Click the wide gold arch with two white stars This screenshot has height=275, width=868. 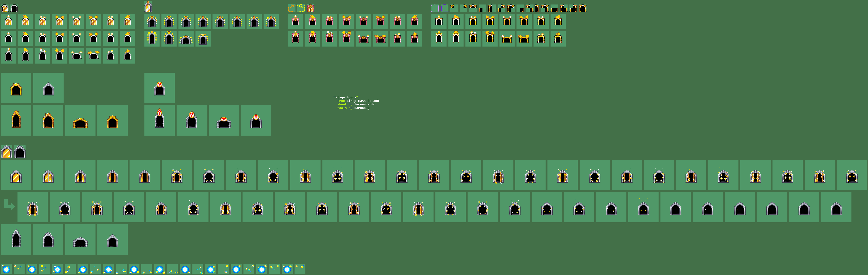click(507, 39)
